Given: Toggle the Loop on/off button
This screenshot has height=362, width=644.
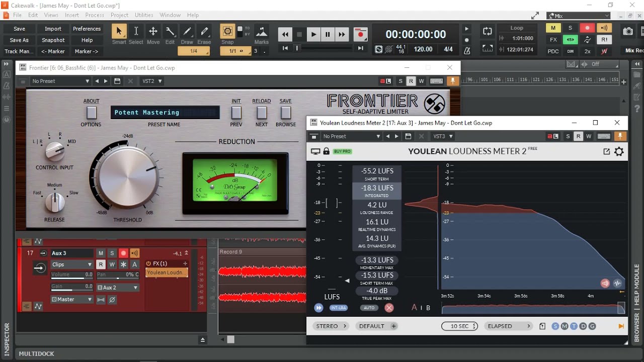Looking at the screenshot, I should [487, 31].
